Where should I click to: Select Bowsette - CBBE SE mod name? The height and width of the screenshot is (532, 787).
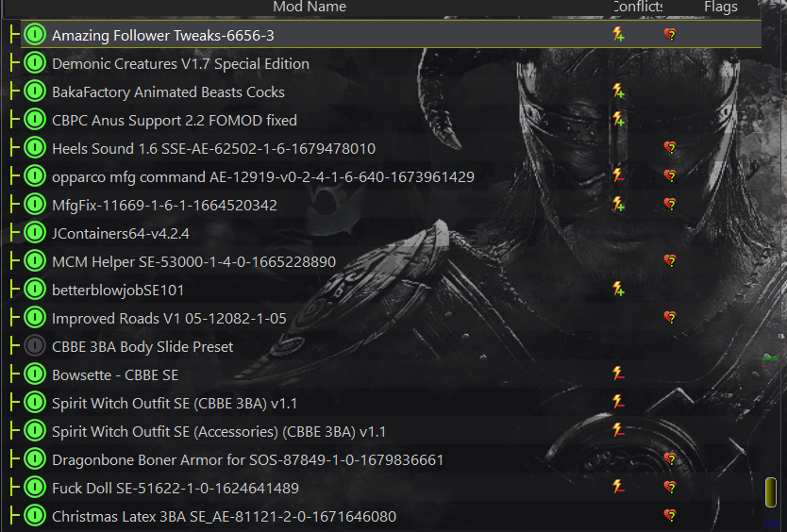point(115,375)
